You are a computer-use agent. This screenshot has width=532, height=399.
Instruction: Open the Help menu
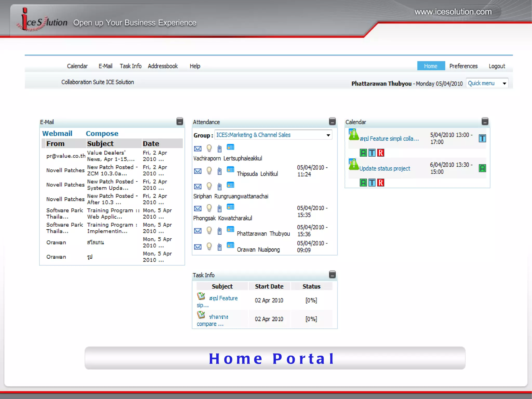pos(195,66)
